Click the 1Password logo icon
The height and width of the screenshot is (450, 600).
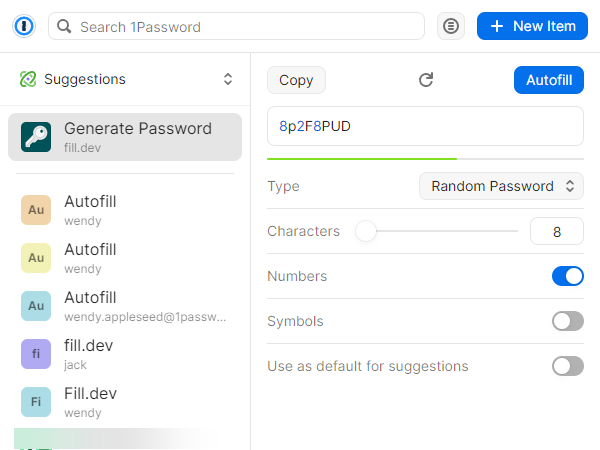(x=24, y=26)
